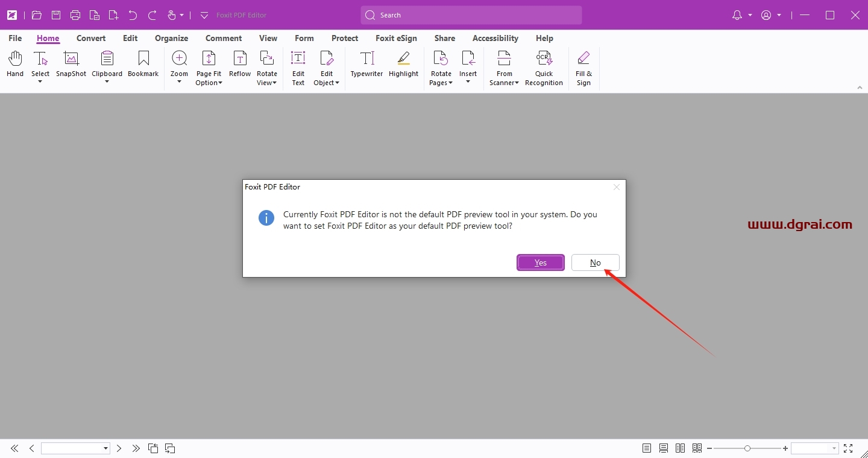
Task: Expand the Rotate View dropdown
Action: click(x=267, y=78)
